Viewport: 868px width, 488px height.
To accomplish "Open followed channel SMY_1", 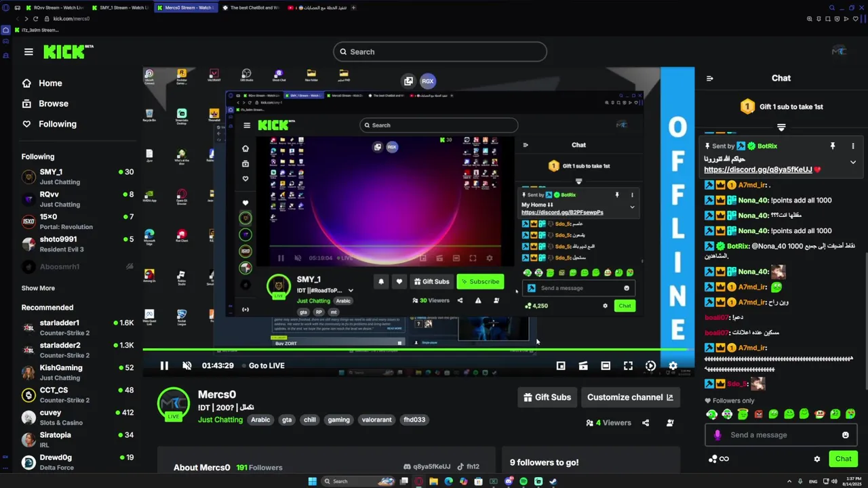I will tap(77, 177).
